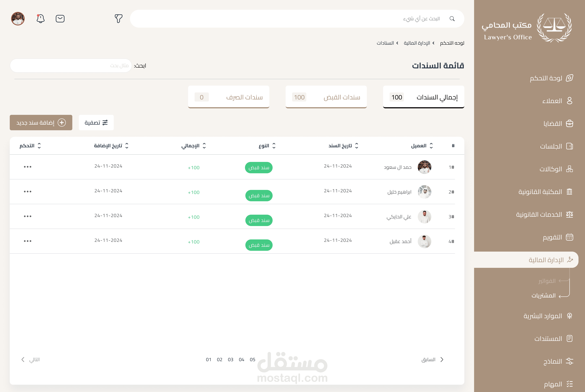The height and width of the screenshot is (392, 585).
Task: Select the إجمالي السندات tab
Action: (424, 97)
